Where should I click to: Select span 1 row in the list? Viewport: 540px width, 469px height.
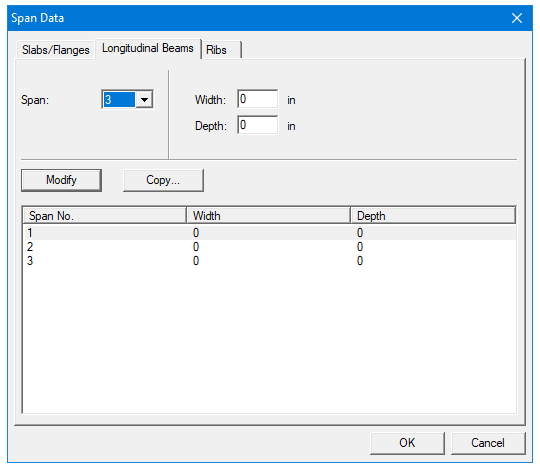pos(270,233)
